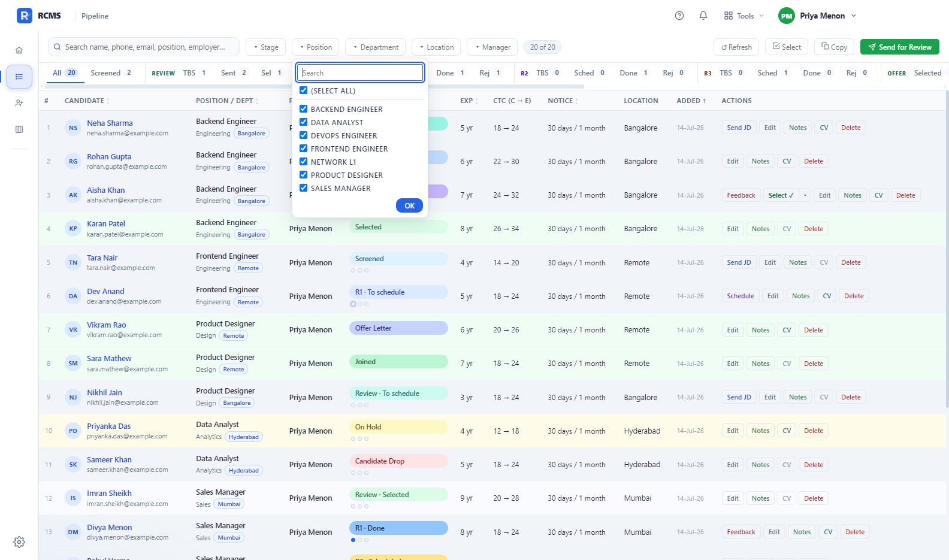Click the RCMS logo icon
The image size is (949, 560).
25,16
